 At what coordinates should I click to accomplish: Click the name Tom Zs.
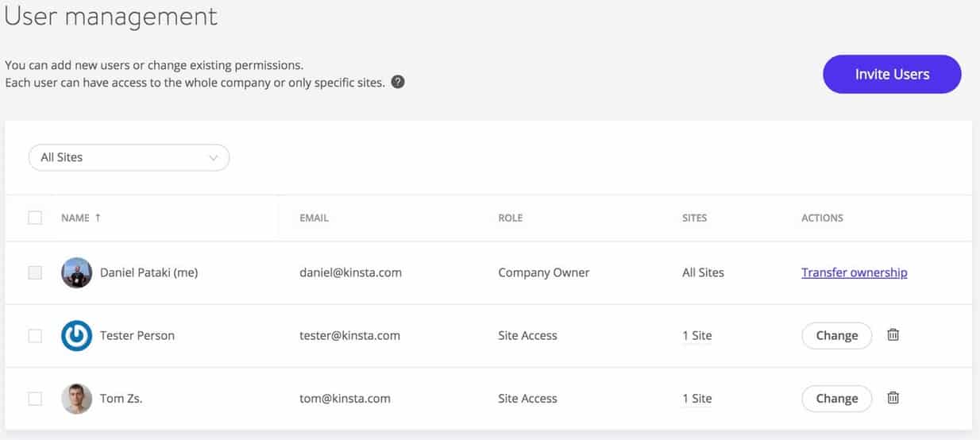121,398
